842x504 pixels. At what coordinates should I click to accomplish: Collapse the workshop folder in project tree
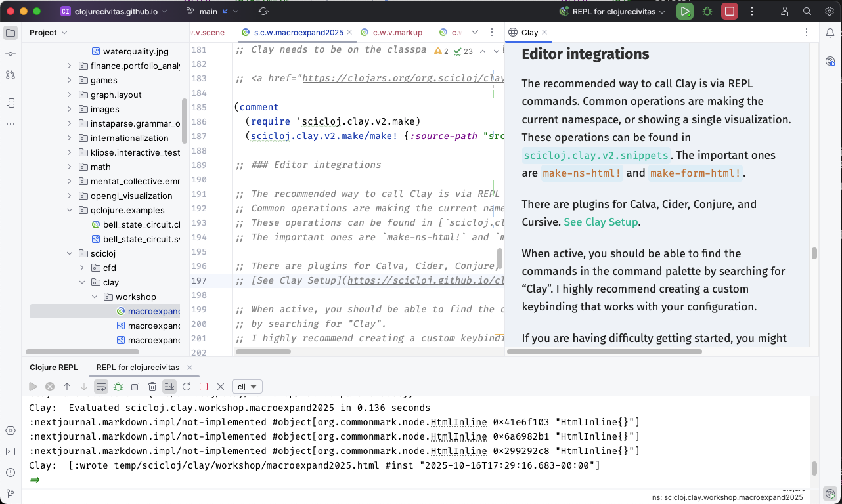tap(95, 297)
